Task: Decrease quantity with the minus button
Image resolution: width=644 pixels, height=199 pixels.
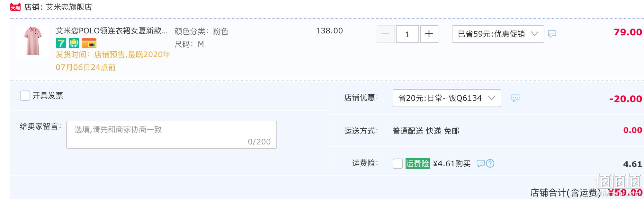Action: [386, 34]
